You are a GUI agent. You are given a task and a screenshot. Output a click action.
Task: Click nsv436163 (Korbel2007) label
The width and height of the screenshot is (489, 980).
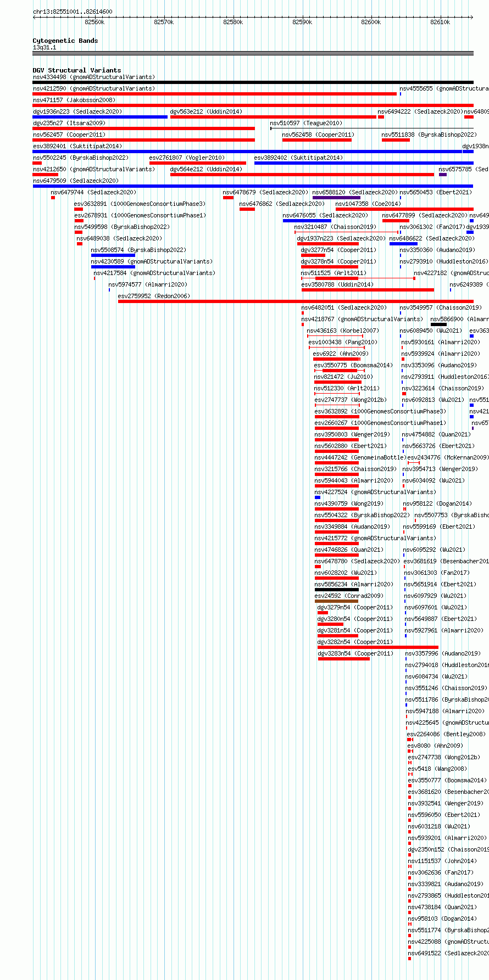[x=343, y=331]
